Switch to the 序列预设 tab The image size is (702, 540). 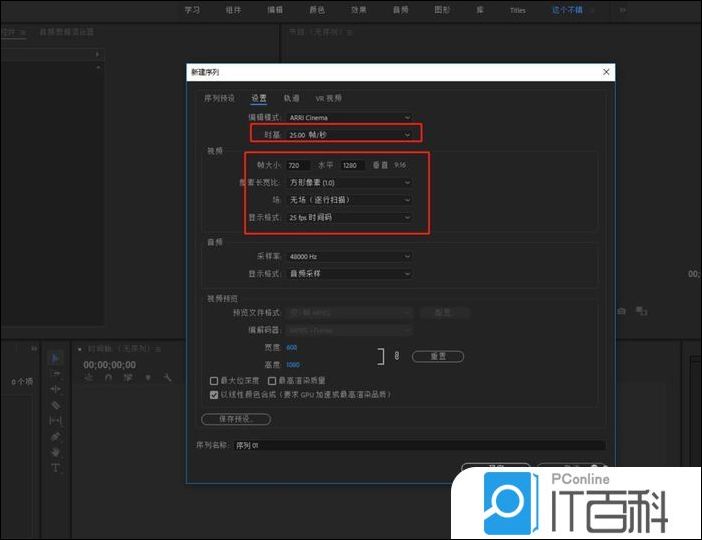(x=219, y=98)
